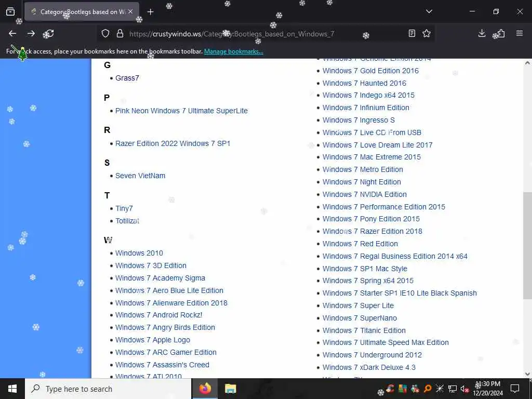
Task: Open Windows 7 Indego x64 2015
Action: click(368, 96)
